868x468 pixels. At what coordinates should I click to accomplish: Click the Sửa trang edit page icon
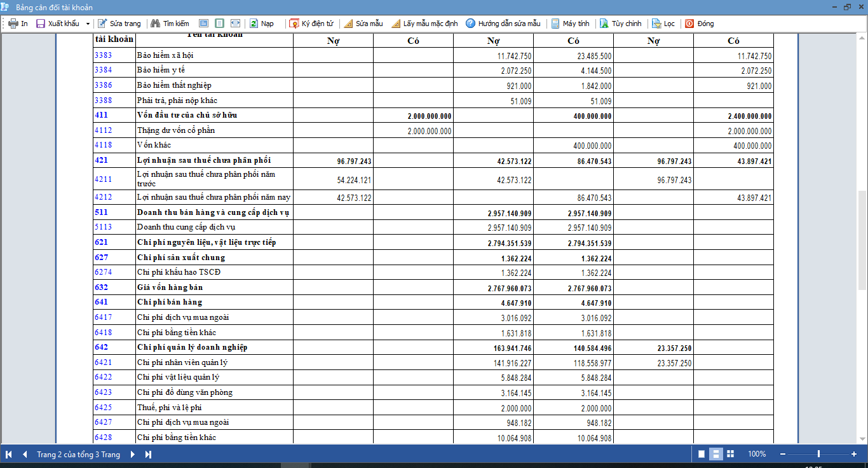pyautogui.click(x=102, y=24)
